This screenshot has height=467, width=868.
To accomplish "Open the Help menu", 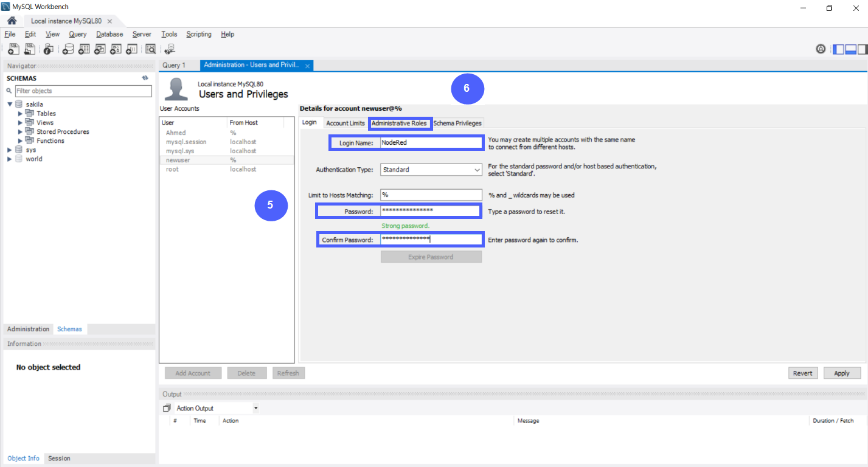I will [227, 34].
